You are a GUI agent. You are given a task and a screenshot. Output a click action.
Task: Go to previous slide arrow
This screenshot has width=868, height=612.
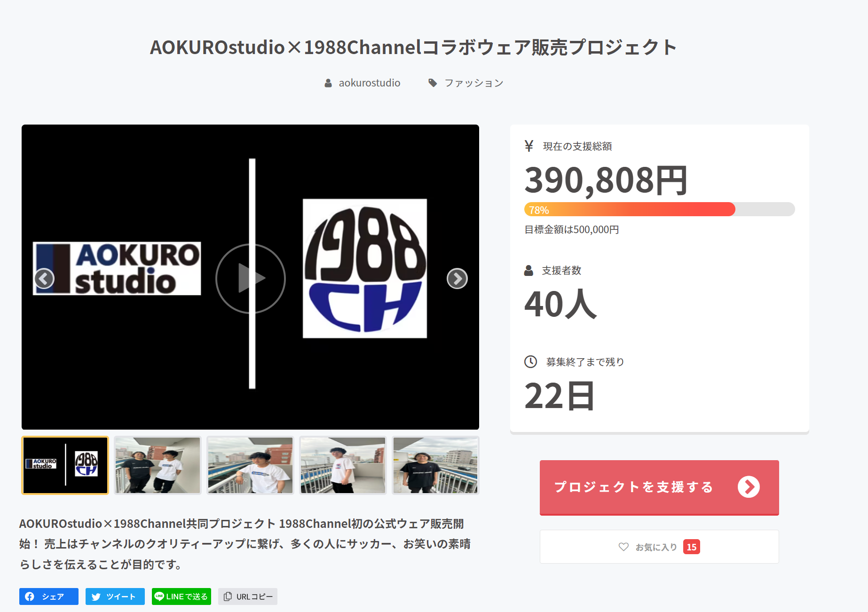[44, 279]
